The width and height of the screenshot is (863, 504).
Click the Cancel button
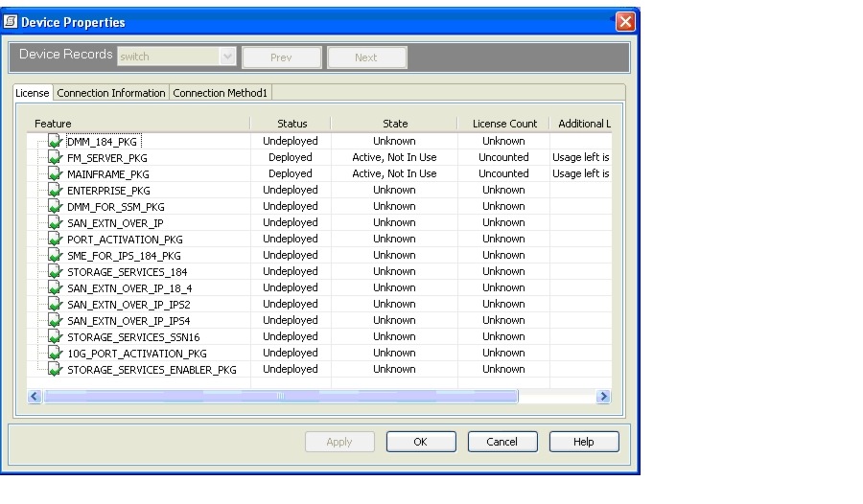(x=501, y=442)
